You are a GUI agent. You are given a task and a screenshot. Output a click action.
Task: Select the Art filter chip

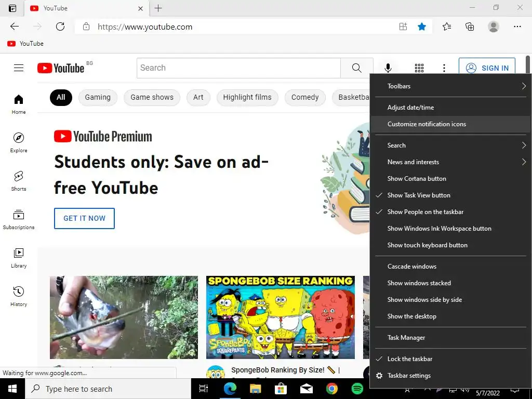pyautogui.click(x=198, y=97)
